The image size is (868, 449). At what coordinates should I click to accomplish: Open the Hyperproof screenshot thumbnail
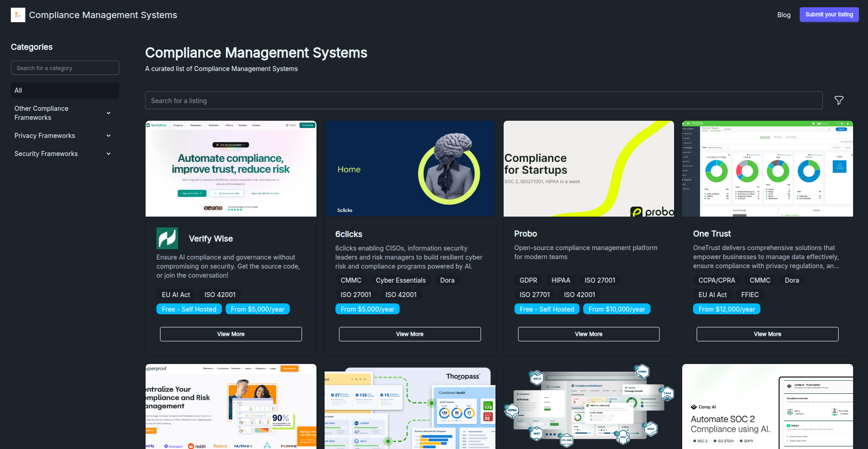click(231, 406)
